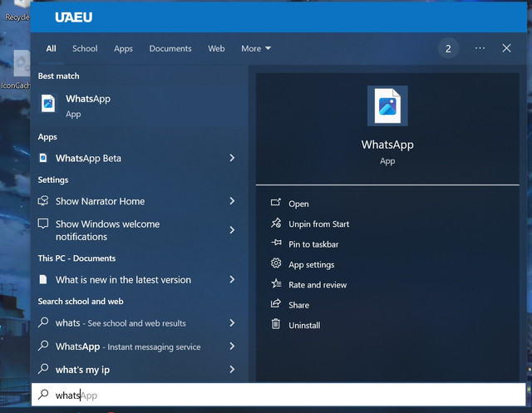The image size is (532, 413).
Task: Click Pin to taskbar
Action: click(x=313, y=244)
